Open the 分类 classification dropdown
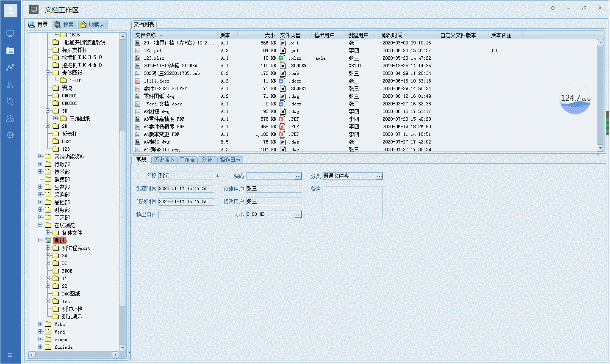Viewport: 610px width, 364px height. (x=380, y=176)
